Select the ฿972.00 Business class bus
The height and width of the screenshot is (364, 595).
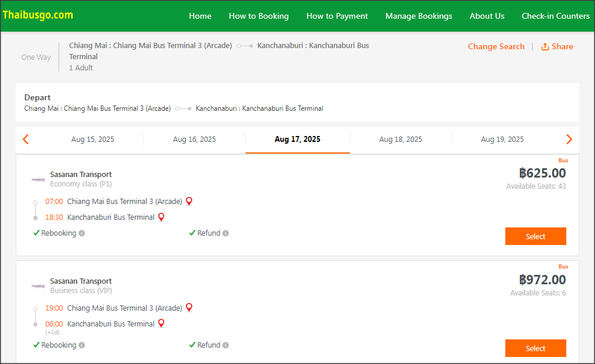tap(535, 348)
